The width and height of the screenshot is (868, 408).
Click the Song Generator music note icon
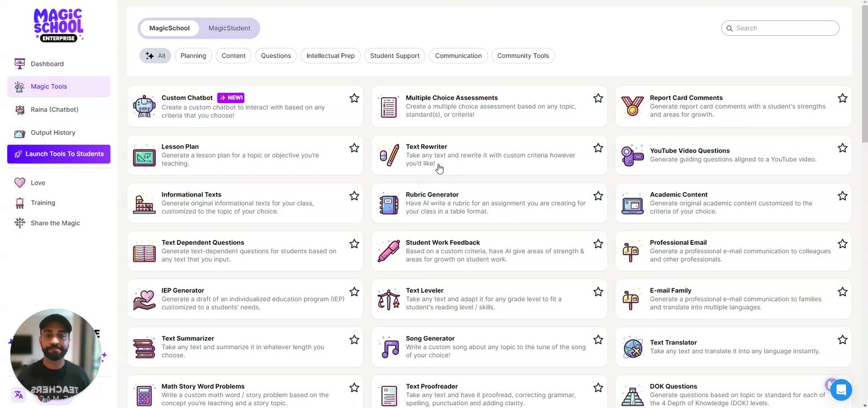(x=389, y=347)
